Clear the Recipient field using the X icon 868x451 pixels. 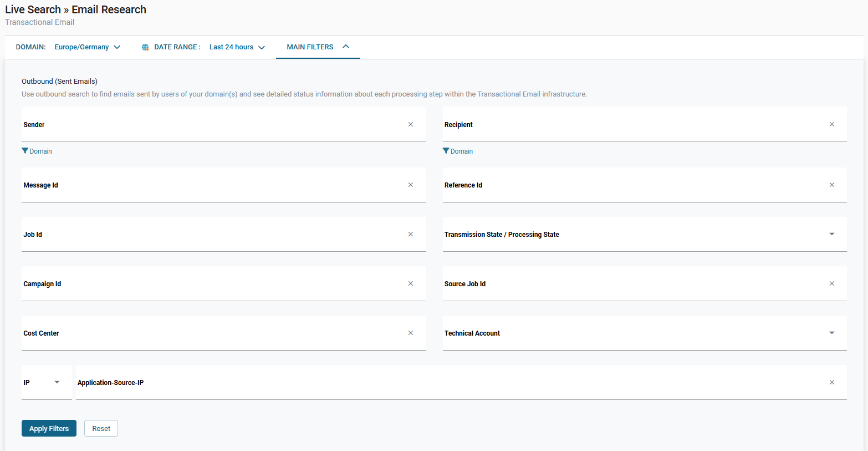point(831,124)
